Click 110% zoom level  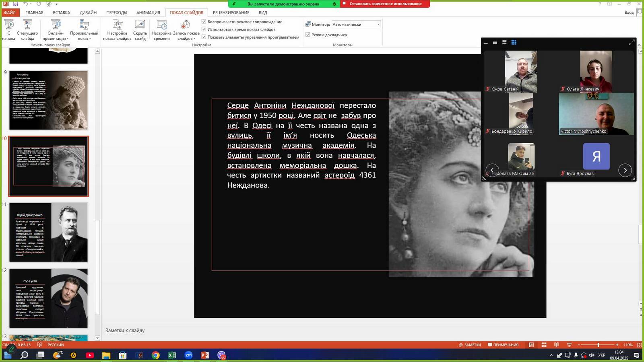(628, 345)
